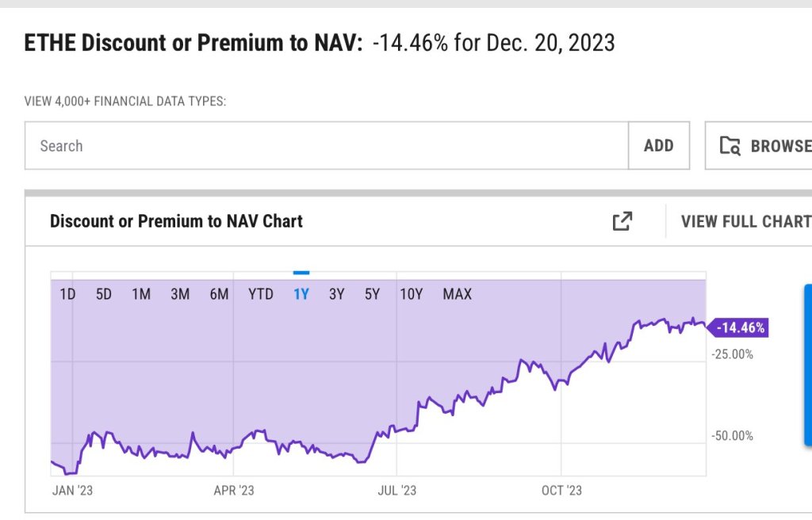Select the 5D time range

click(103, 293)
